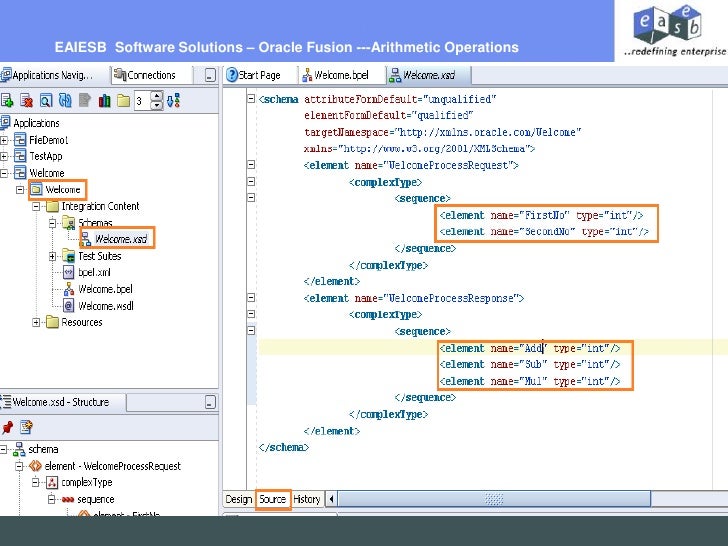This screenshot has width=728, height=546.
Task: Click the red pushpin freeze icon in Structure
Action: [7, 427]
